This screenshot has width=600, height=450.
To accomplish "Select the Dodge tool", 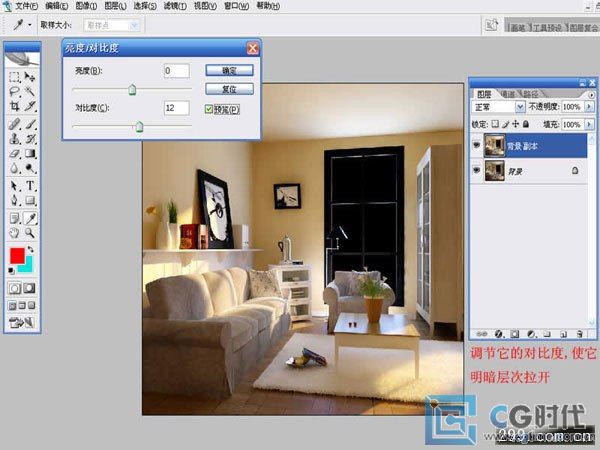I will (x=30, y=168).
